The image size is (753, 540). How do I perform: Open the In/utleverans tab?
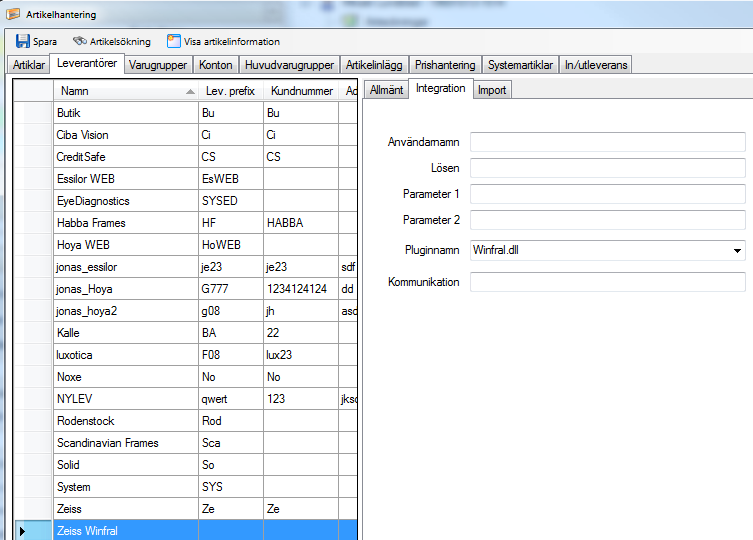click(596, 65)
